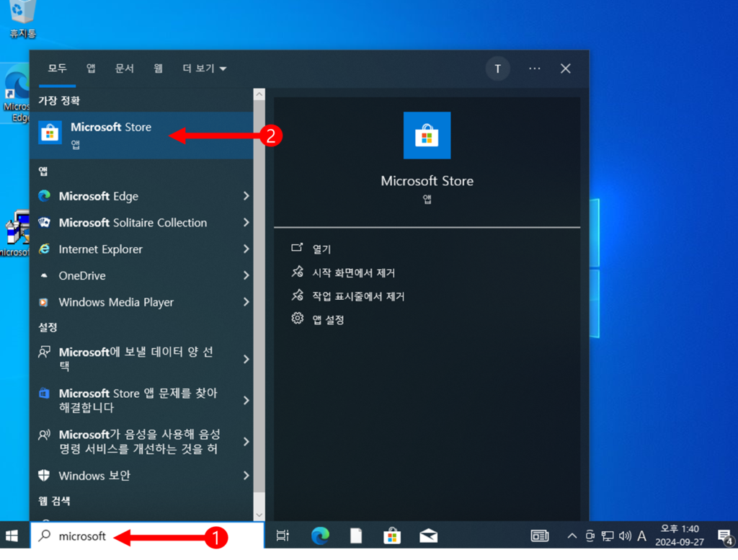Show hidden system tray icons

(x=572, y=535)
